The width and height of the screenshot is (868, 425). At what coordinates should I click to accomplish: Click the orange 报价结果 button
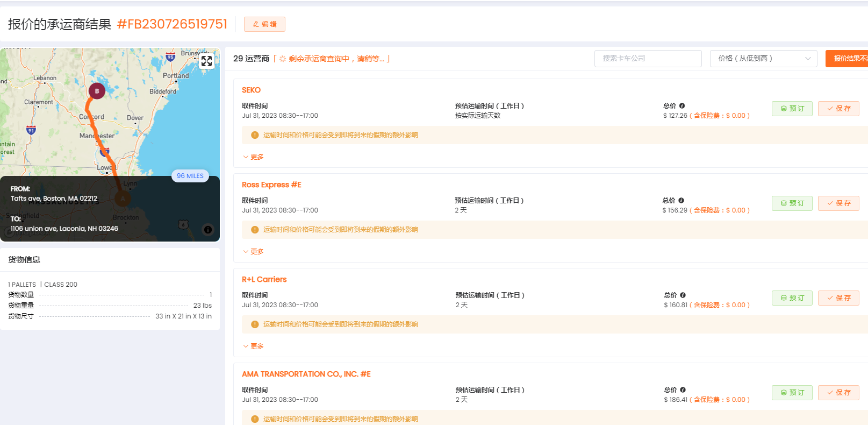click(x=847, y=59)
